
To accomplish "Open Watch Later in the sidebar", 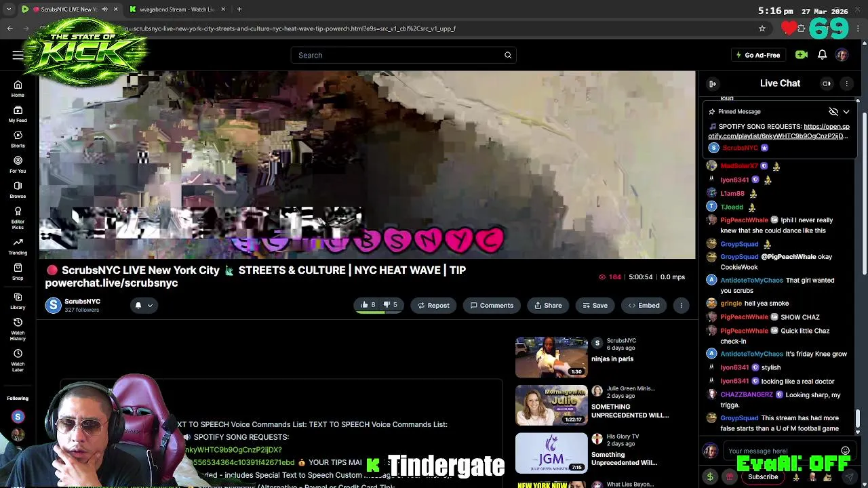I will [x=18, y=360].
